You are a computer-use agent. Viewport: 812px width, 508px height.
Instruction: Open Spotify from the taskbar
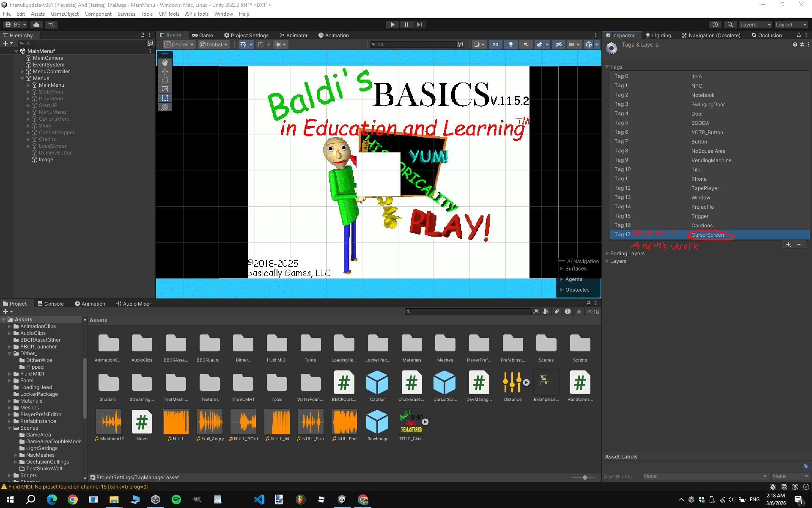tap(176, 500)
